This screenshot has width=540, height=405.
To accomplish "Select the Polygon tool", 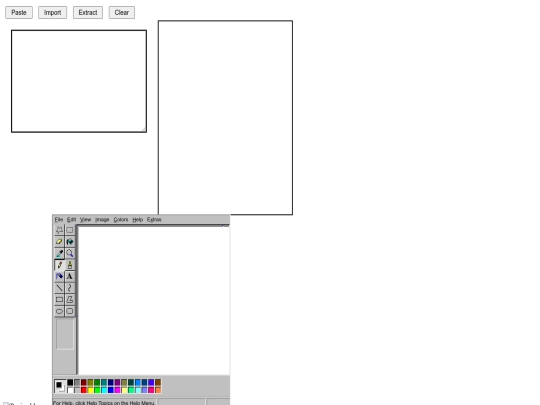I will pos(70,300).
